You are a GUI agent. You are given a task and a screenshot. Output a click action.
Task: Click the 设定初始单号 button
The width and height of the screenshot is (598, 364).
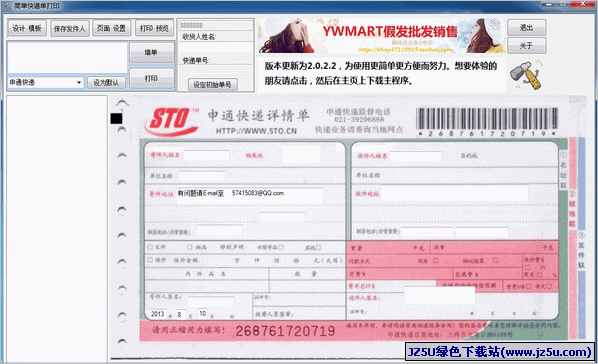click(212, 85)
